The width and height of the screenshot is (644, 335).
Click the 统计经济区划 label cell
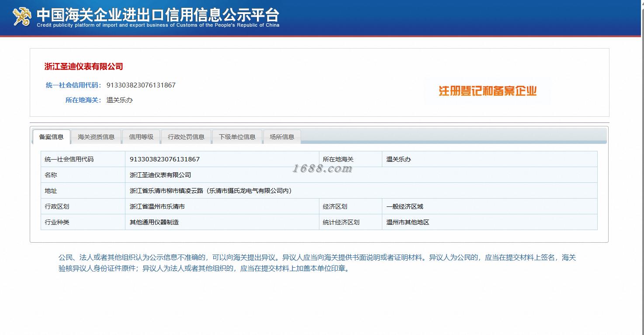pyautogui.click(x=350, y=222)
